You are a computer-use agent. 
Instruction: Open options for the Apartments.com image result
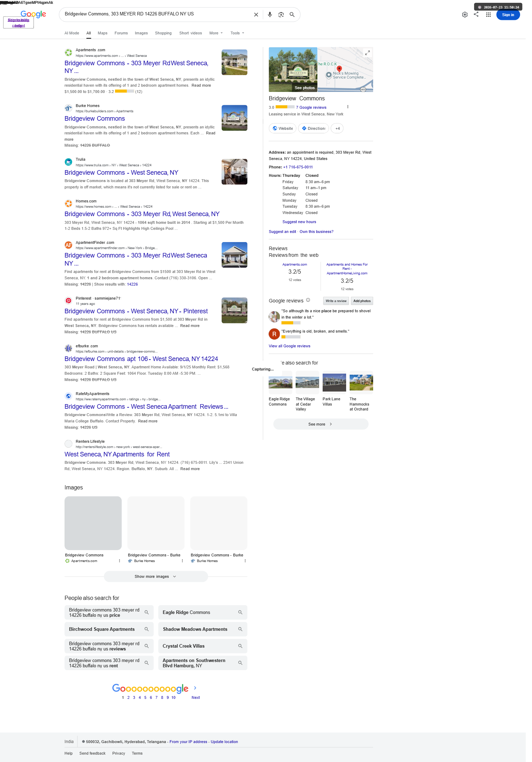pos(119,561)
